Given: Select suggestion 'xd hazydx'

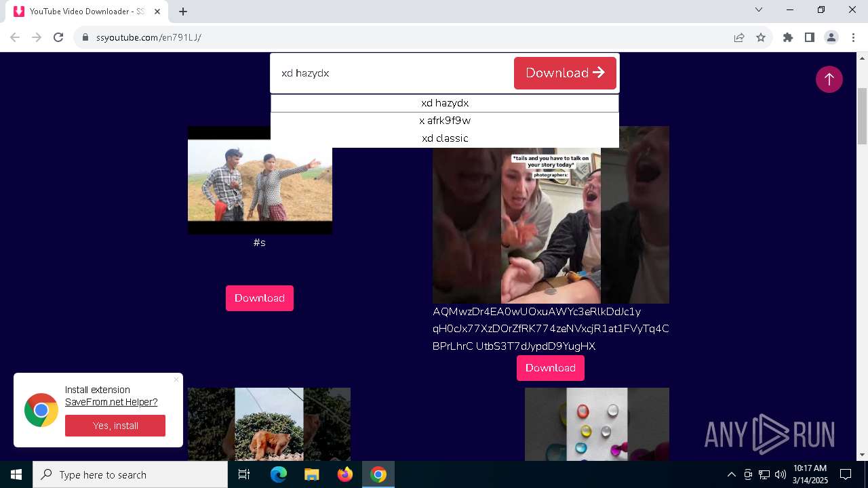Looking at the screenshot, I should [445, 103].
